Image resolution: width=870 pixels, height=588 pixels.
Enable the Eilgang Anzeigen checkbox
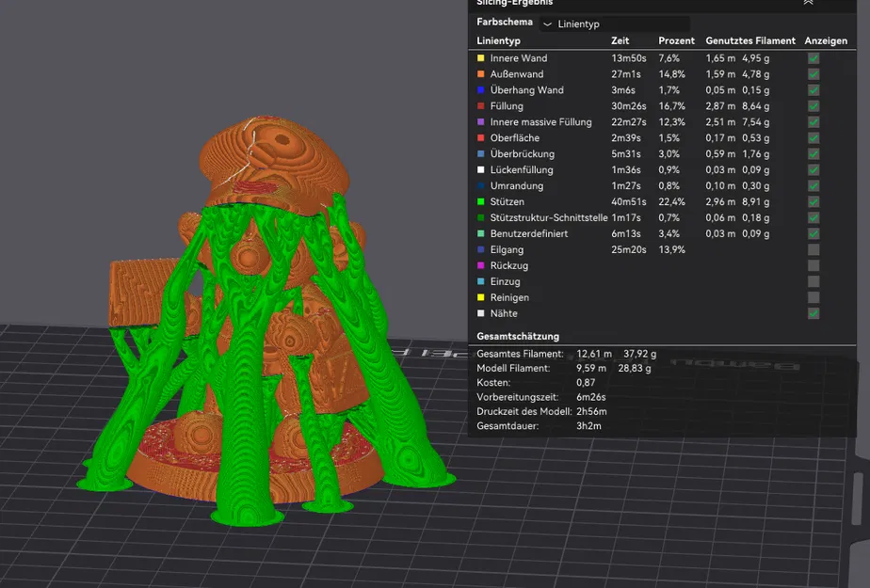812,249
